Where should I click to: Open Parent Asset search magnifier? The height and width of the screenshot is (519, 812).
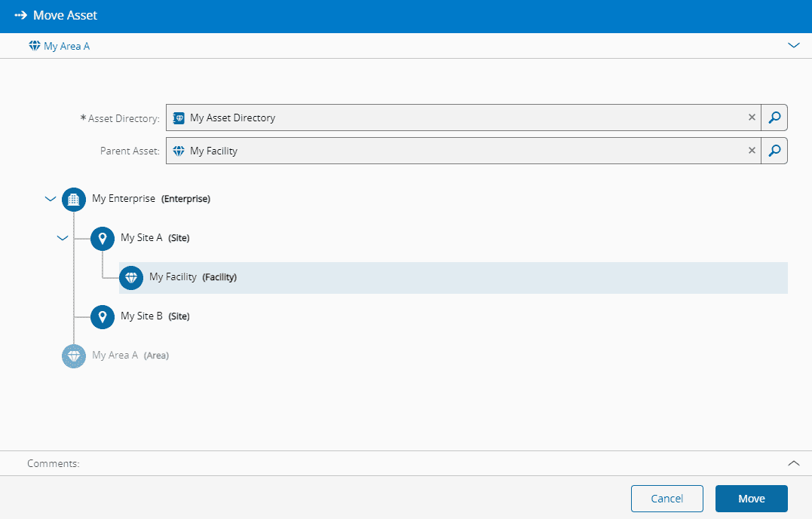pyautogui.click(x=774, y=151)
